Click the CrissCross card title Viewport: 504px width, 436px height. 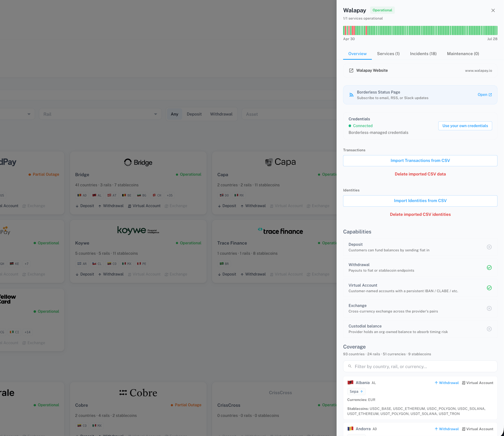click(x=229, y=405)
